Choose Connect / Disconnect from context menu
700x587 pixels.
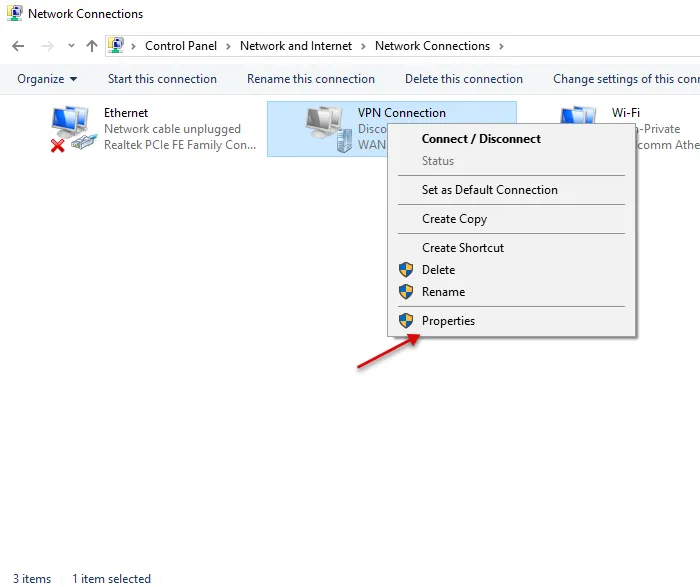481,139
